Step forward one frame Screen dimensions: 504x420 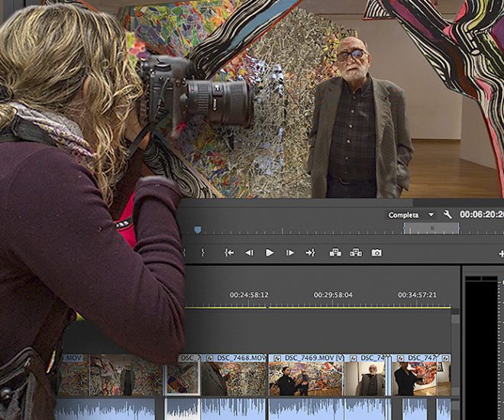pyautogui.click(x=290, y=253)
